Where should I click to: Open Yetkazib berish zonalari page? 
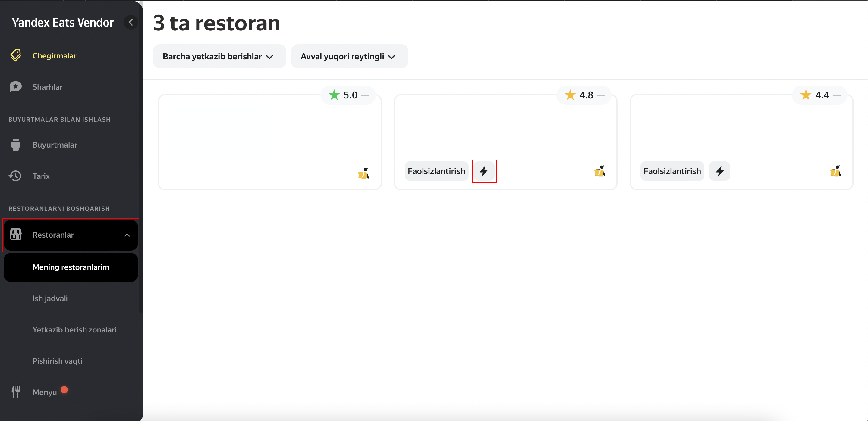tap(74, 330)
